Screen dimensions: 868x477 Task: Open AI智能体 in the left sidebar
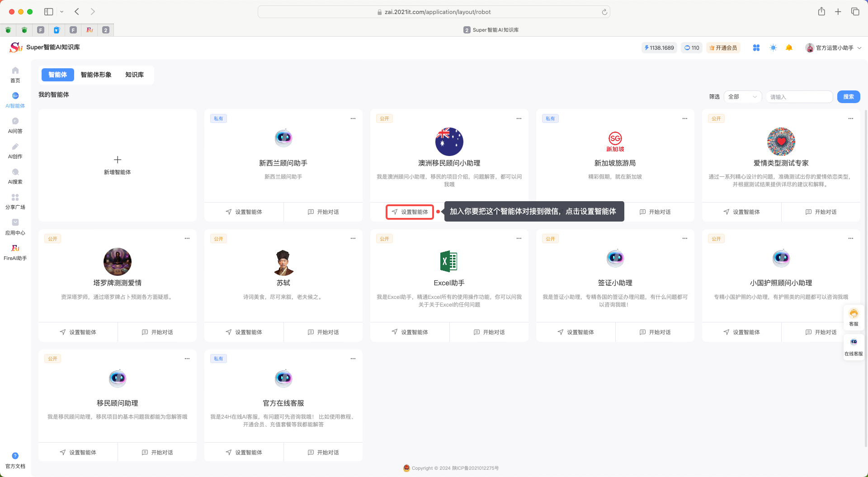[x=15, y=100]
